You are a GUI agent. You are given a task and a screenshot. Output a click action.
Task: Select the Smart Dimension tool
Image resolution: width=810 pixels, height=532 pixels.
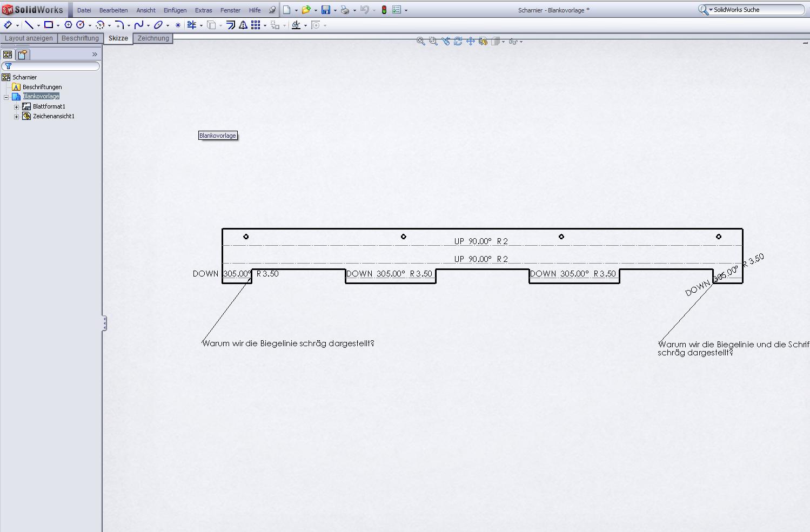point(8,25)
